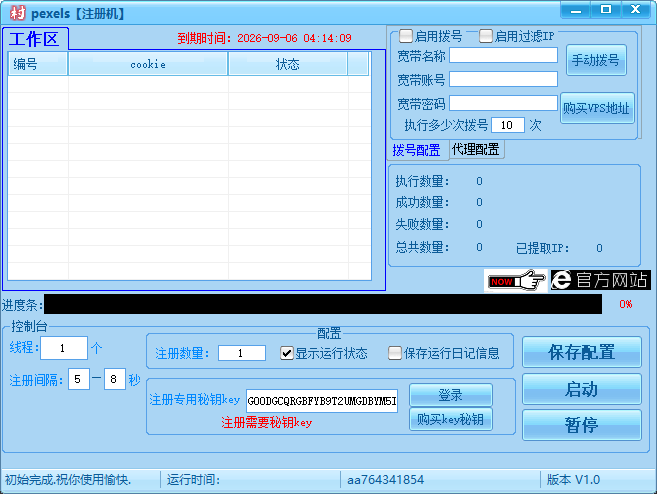The image size is (657, 494).
Task: Switch to the 代理配置 tab
Action: pos(476,150)
